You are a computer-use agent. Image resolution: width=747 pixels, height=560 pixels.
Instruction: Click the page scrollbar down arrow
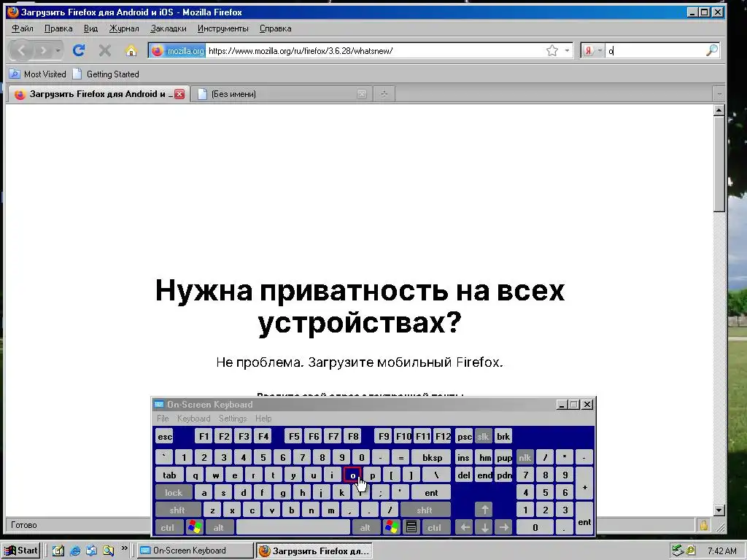pyautogui.click(x=719, y=510)
